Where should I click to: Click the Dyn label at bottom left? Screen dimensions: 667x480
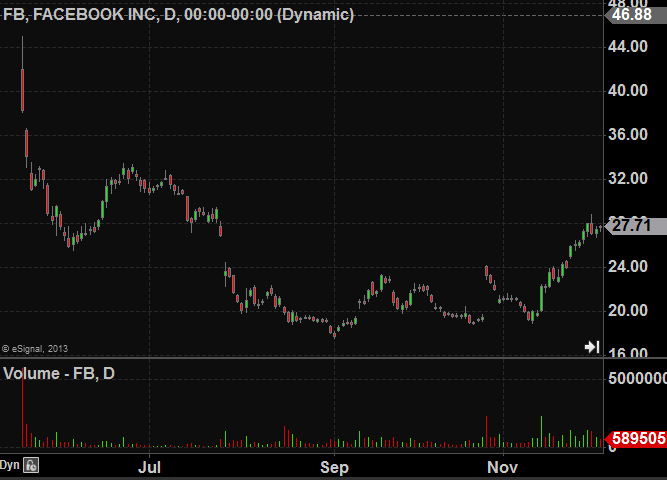(x=10, y=465)
